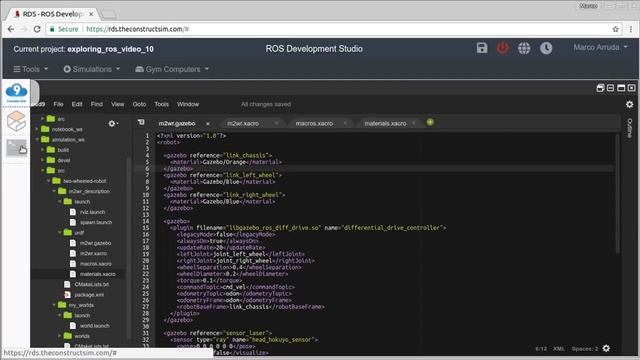
Task: Open world.launch in file tree
Action: (x=95, y=326)
